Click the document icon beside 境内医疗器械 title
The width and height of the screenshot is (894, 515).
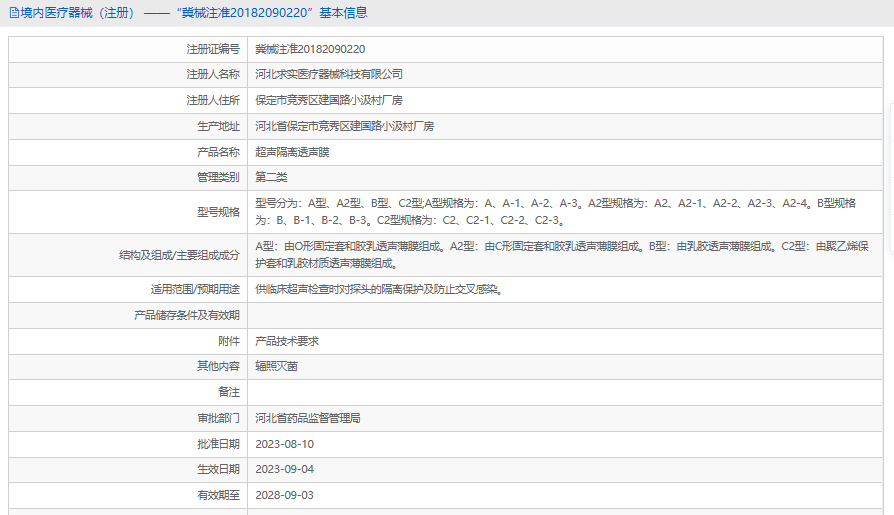14,13
